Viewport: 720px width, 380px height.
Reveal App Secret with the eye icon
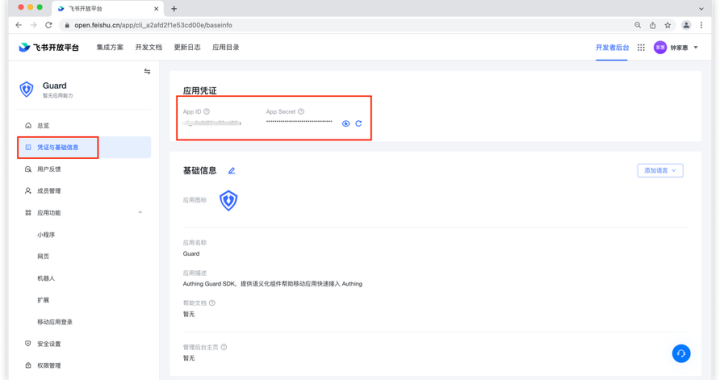pos(346,123)
